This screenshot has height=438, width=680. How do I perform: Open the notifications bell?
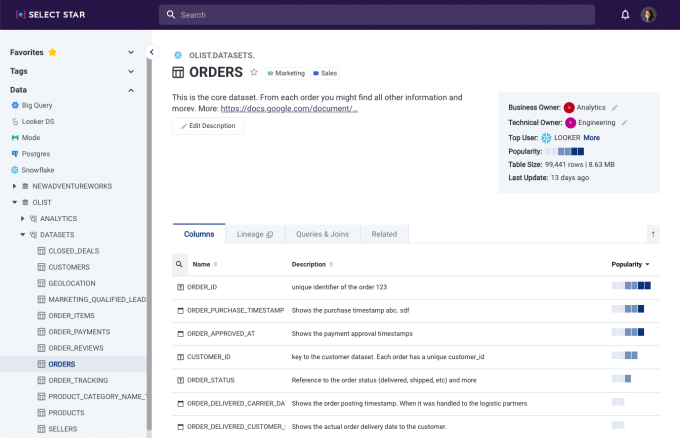click(625, 15)
